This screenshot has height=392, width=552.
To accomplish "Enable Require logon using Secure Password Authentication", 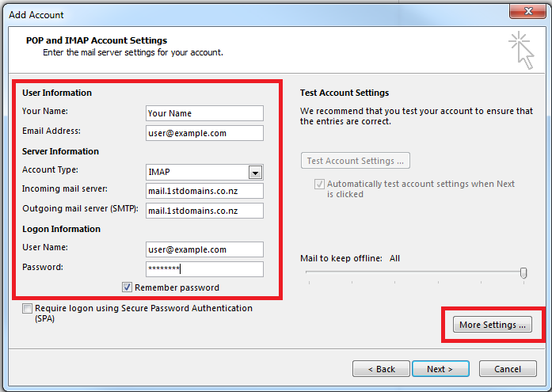I will click(28, 309).
